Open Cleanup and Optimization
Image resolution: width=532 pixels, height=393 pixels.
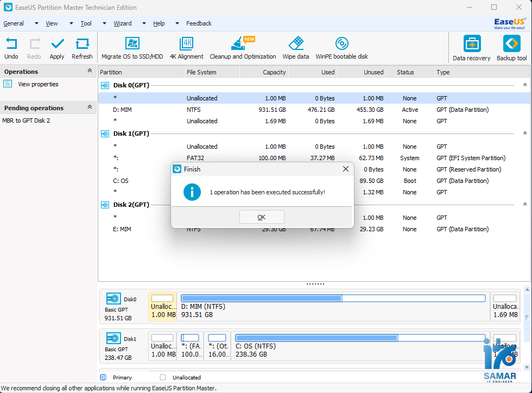point(243,48)
